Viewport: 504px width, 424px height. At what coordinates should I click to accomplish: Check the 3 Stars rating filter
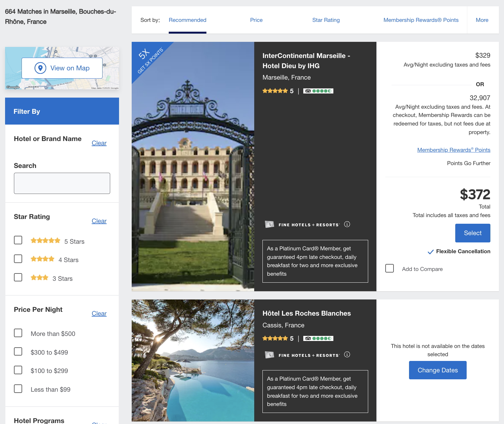[18, 278]
